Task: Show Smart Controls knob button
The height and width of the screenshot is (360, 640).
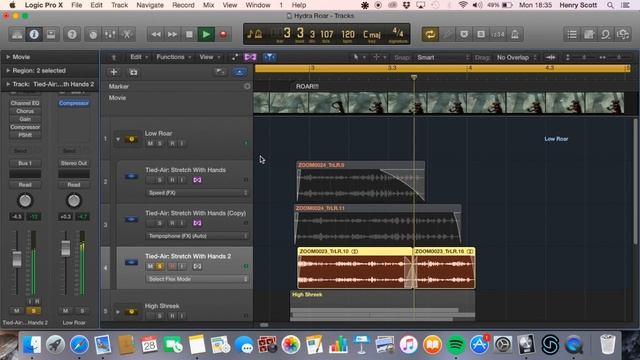Action: pos(93,34)
